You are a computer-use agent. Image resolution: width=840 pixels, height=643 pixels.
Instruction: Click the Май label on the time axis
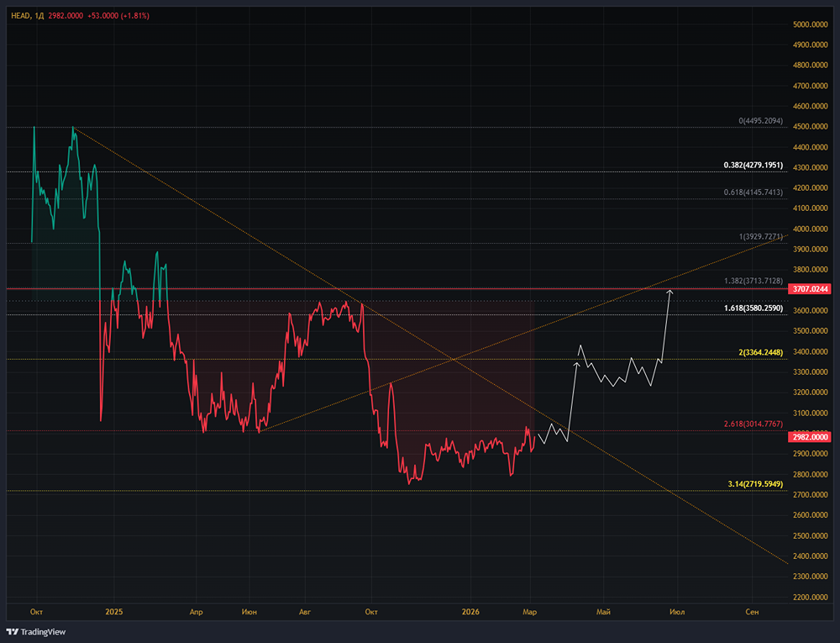click(x=603, y=612)
